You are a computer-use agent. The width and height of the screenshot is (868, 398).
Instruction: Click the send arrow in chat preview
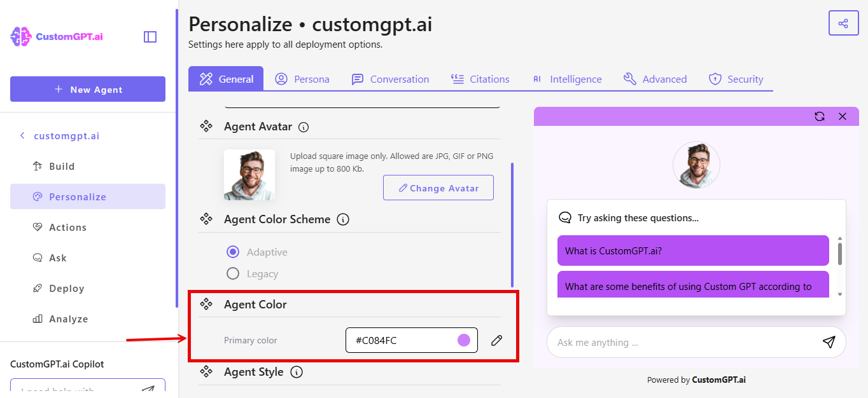pyautogui.click(x=829, y=342)
